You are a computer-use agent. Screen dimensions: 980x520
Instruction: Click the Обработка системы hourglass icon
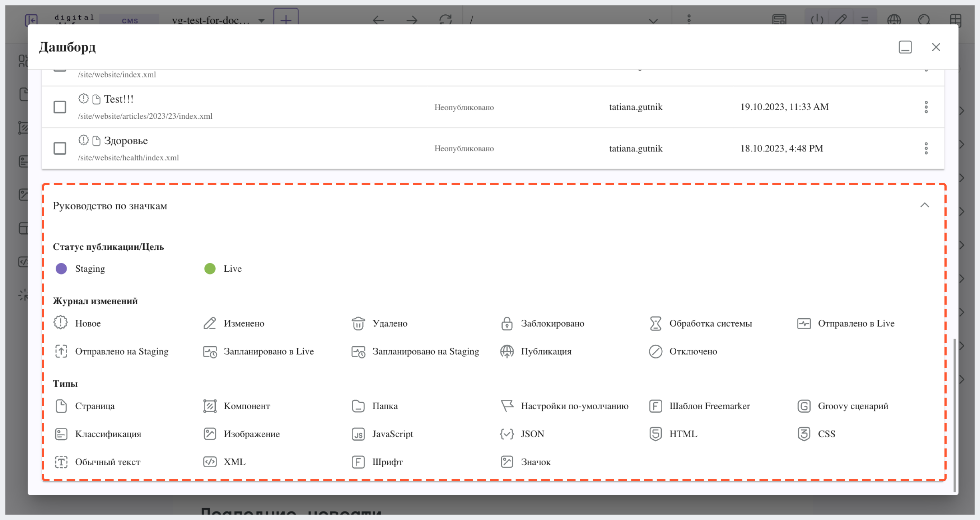tap(655, 323)
